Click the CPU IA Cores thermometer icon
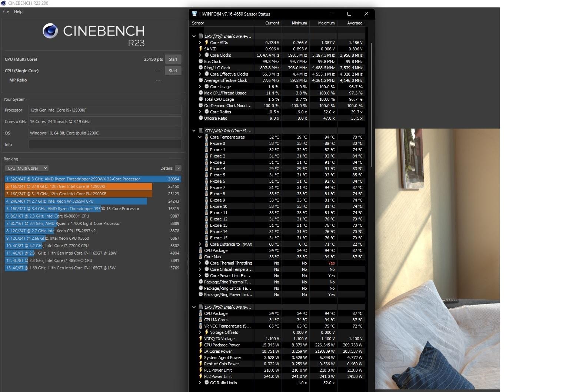Viewport: 569px width, 392px height. point(201,320)
